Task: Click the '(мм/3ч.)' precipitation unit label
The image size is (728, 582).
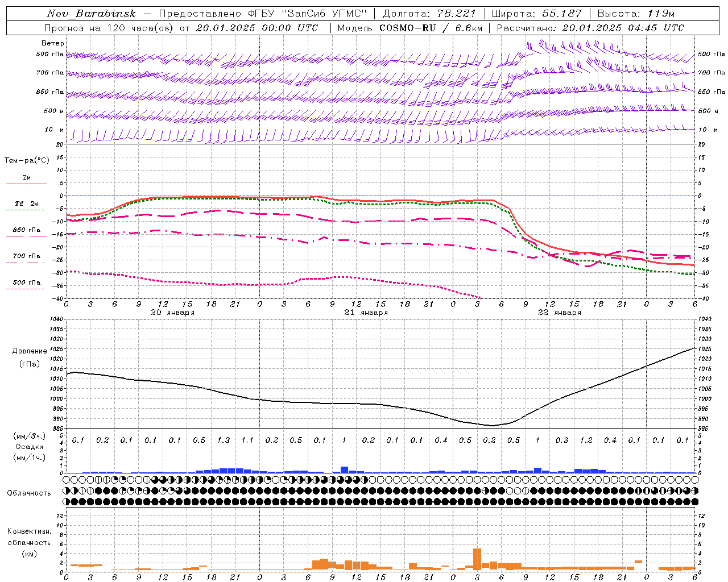Action: pyautogui.click(x=29, y=436)
